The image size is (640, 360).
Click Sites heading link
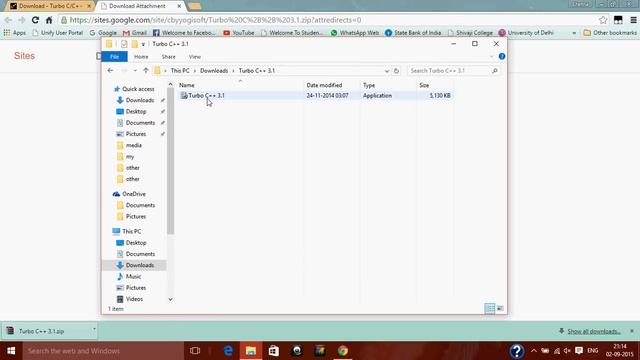[24, 56]
